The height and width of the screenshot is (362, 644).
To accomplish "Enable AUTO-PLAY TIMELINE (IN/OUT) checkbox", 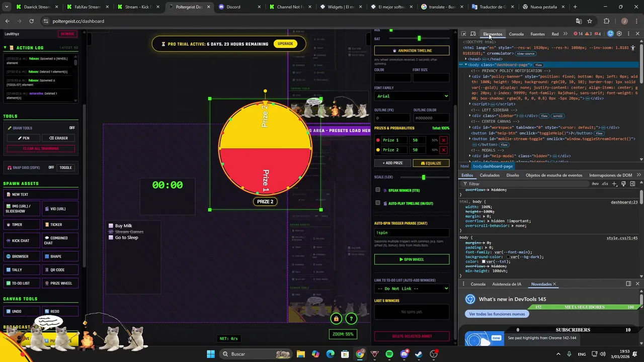I will coord(378,203).
